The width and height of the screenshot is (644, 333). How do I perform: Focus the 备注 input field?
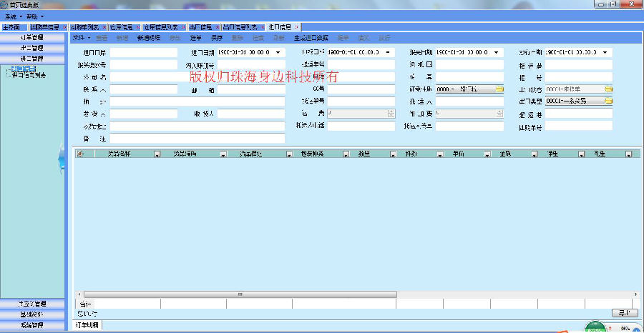tap(197, 138)
